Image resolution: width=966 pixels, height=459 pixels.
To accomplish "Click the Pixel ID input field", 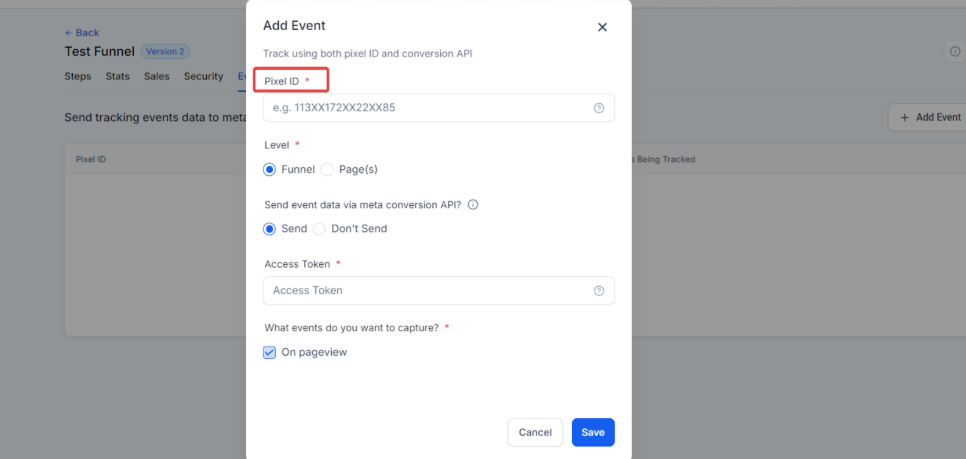I will [425, 108].
